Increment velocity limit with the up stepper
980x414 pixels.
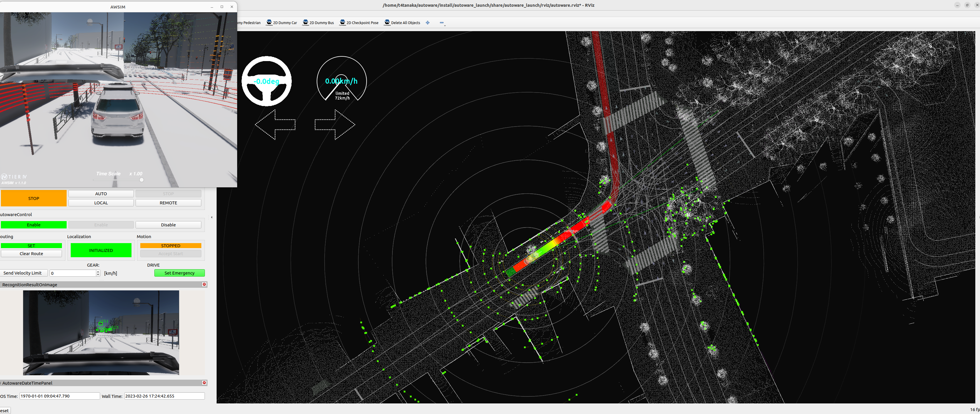tap(98, 271)
